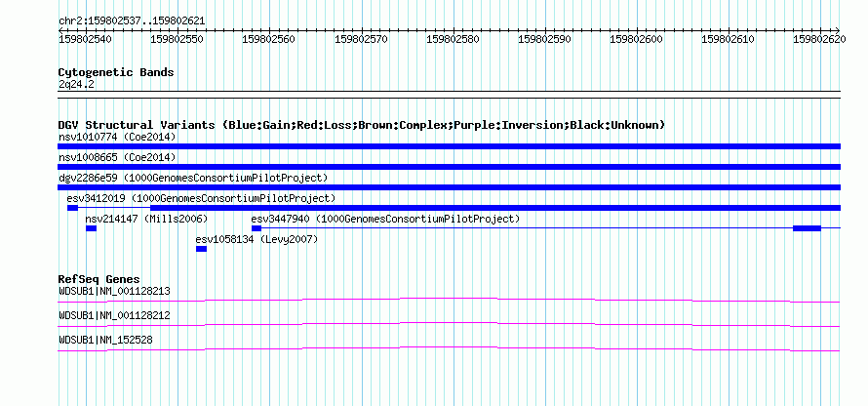Select ruler position 159802590
The image size is (868, 406).
click(x=544, y=39)
